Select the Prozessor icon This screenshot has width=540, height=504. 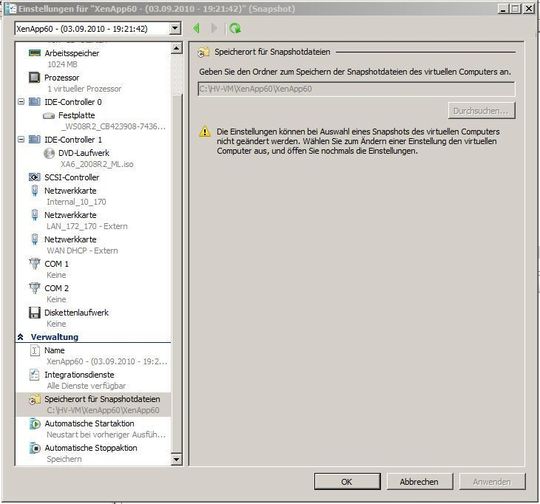click(34, 77)
